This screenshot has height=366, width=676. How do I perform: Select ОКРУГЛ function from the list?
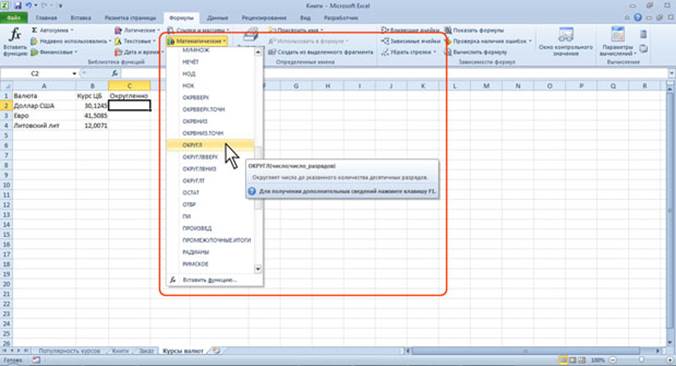pyautogui.click(x=210, y=145)
